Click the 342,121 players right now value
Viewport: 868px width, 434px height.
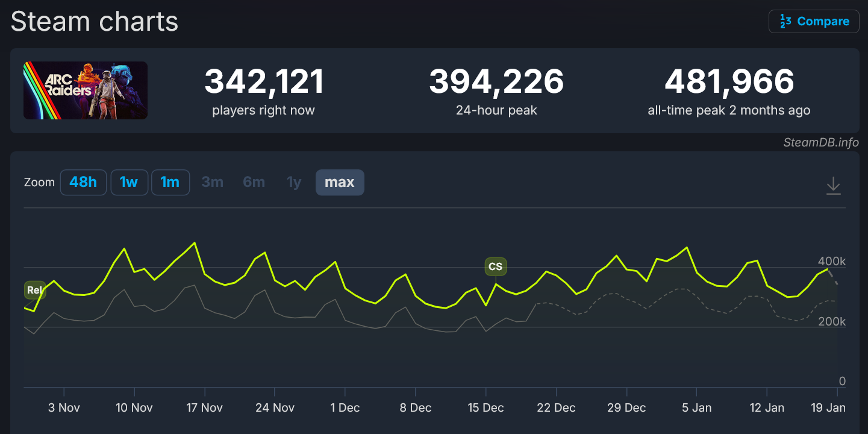(x=264, y=82)
